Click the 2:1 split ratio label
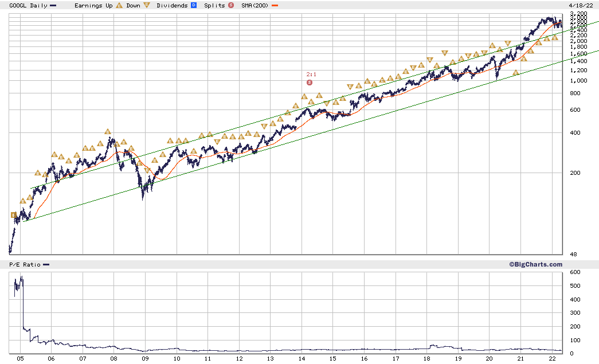 [311, 75]
